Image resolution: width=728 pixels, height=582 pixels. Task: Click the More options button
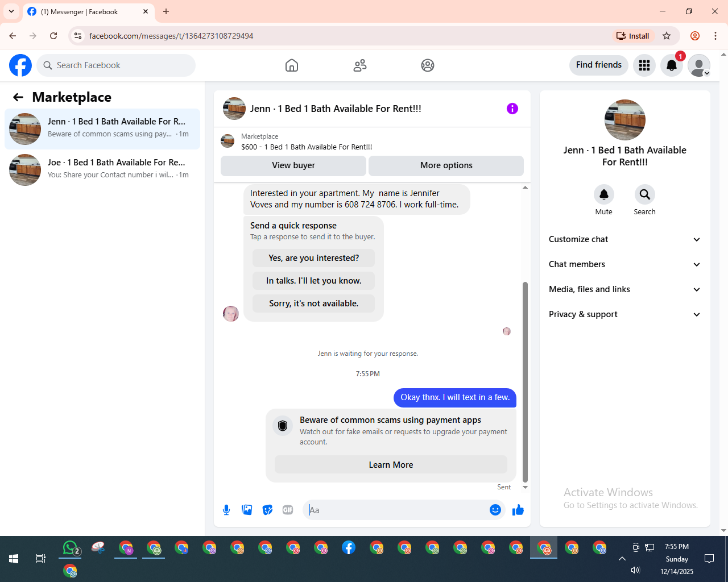point(446,165)
